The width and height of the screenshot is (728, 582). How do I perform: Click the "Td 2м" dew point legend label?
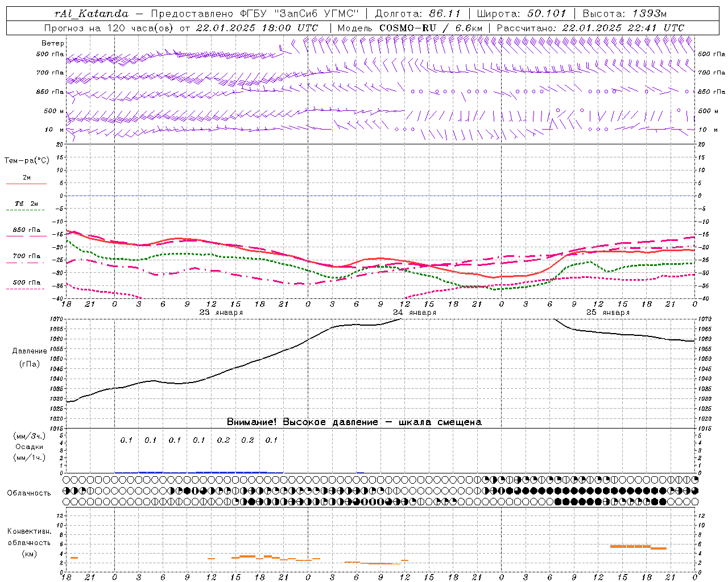coord(27,203)
